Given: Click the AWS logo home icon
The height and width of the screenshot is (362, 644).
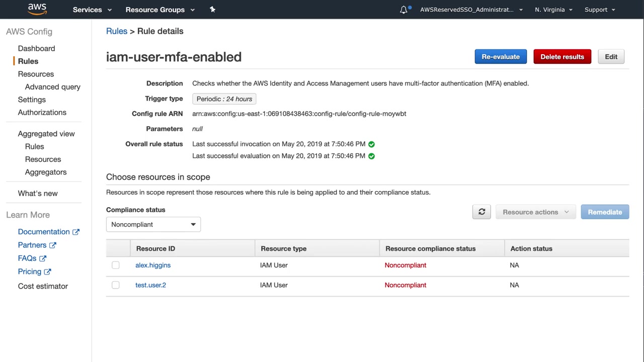Looking at the screenshot, I should pos(37,9).
